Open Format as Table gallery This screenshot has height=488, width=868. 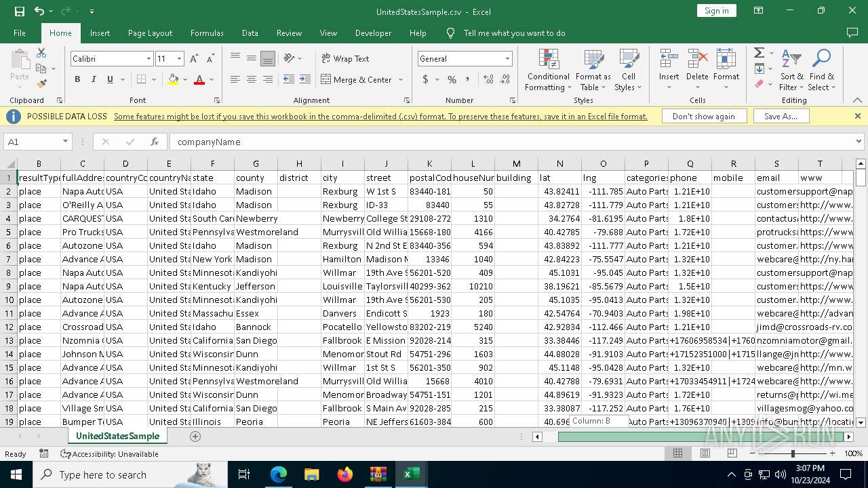coord(593,70)
